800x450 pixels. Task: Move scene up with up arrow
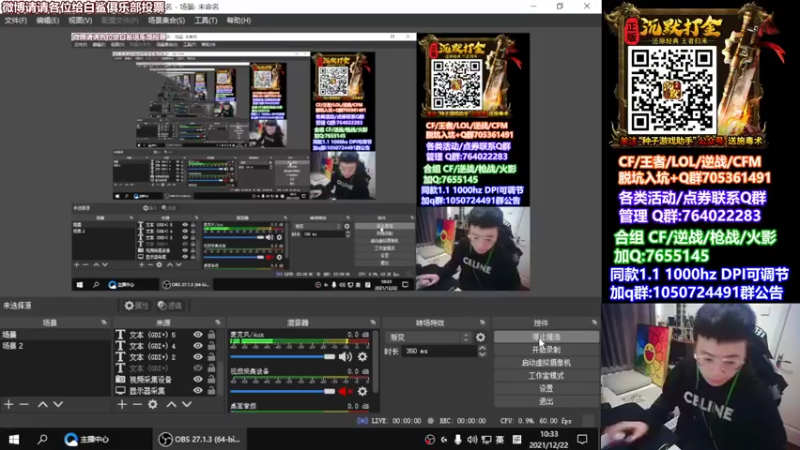pos(43,404)
